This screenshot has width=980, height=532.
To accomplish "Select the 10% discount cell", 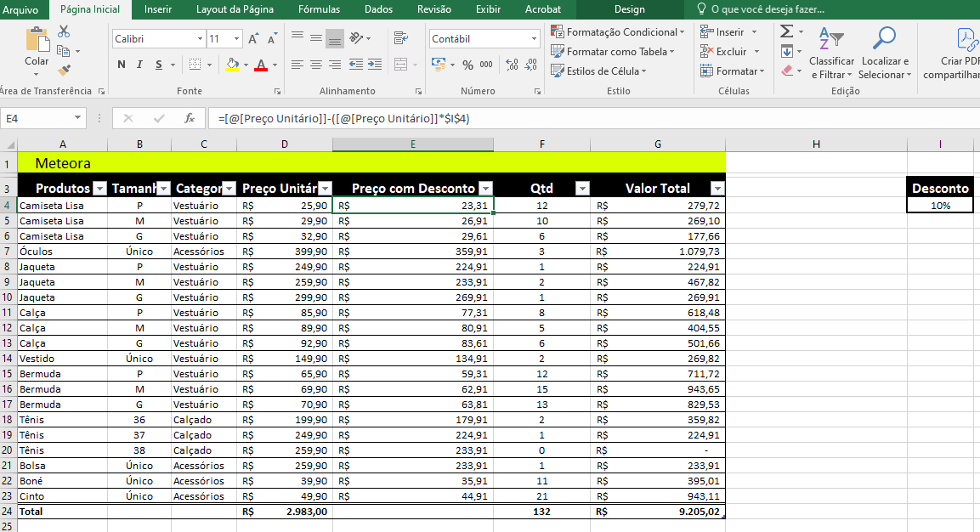I will pyautogui.click(x=940, y=205).
